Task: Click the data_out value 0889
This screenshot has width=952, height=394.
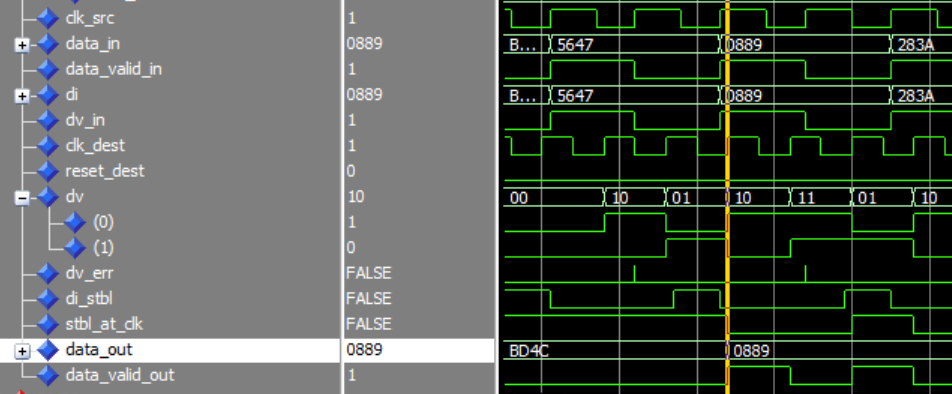Action: [x=364, y=350]
